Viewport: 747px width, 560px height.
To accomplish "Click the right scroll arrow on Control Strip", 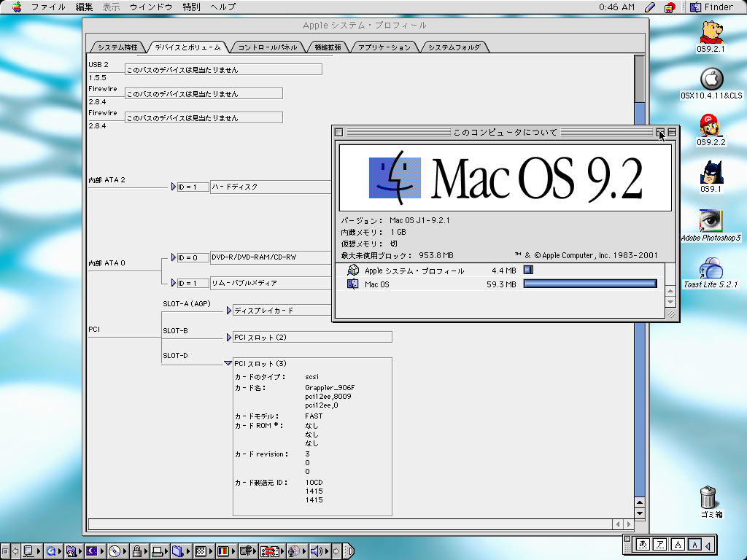I will (336, 551).
